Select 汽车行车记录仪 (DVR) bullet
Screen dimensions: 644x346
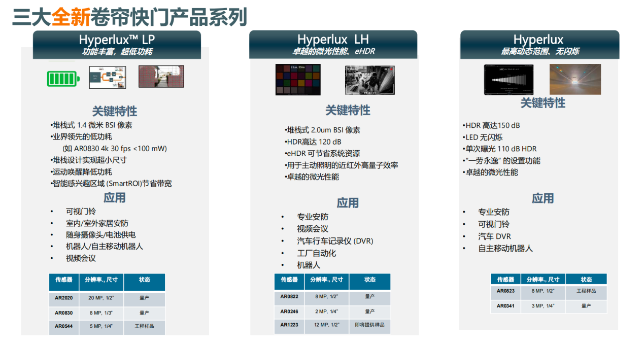tap(335, 241)
